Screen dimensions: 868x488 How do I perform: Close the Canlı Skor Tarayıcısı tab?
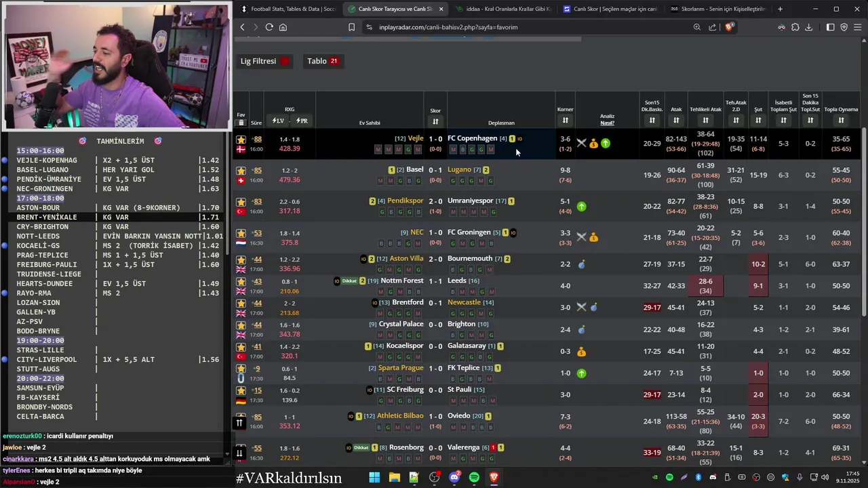tap(441, 9)
